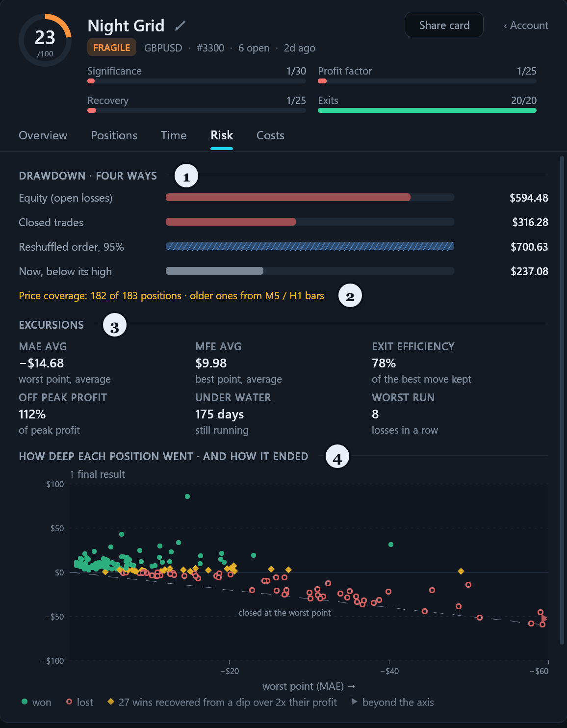567x728 pixels.
Task: Toggle the green won legend dot
Action: pyautogui.click(x=25, y=702)
